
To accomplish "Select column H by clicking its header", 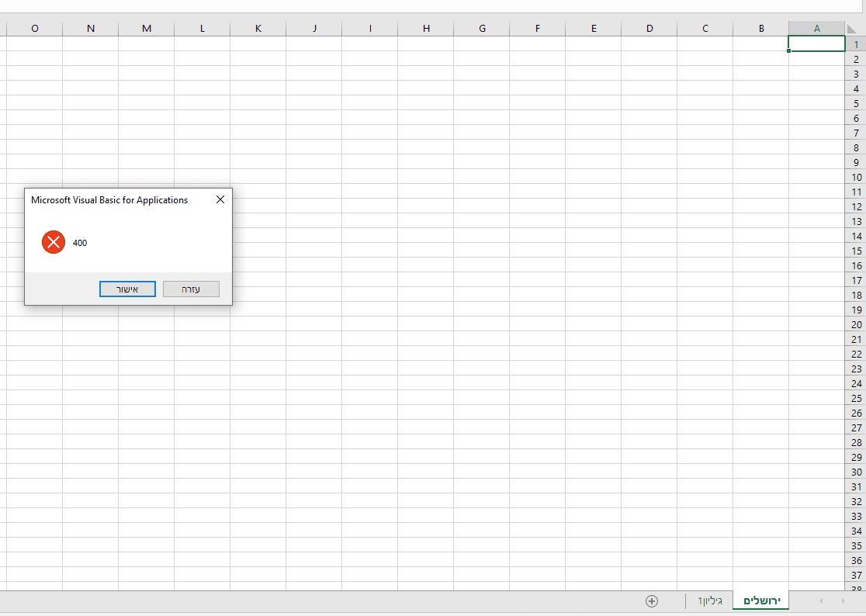I will (426, 28).
